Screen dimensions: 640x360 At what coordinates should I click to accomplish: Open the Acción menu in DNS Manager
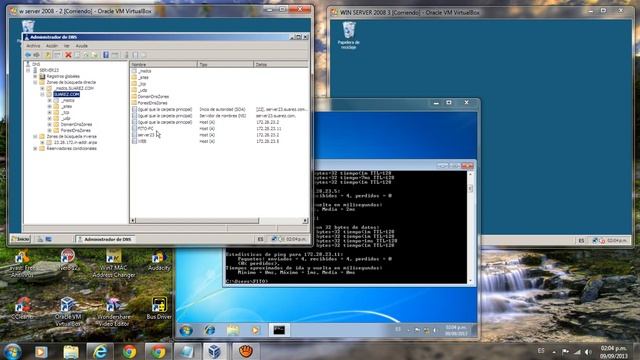[52, 46]
